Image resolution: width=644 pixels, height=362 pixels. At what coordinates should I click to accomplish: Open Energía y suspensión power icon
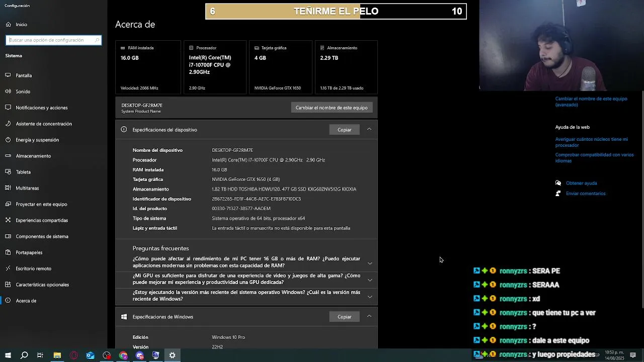pyautogui.click(x=8, y=140)
